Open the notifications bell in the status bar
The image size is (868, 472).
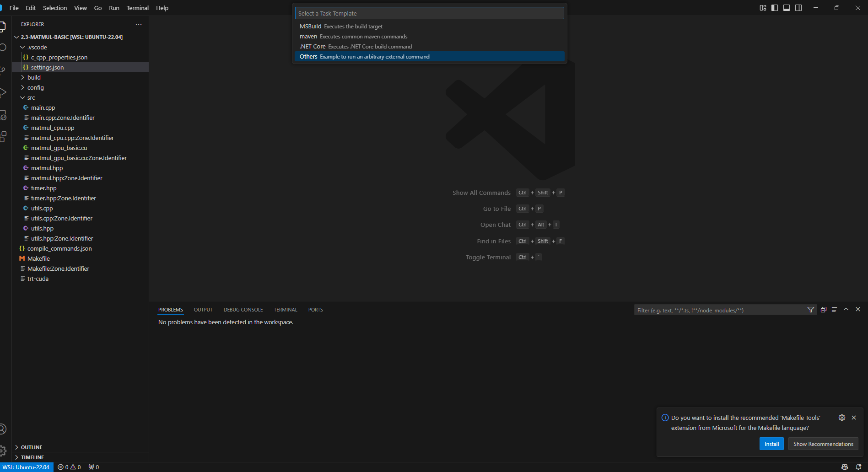tap(858, 467)
